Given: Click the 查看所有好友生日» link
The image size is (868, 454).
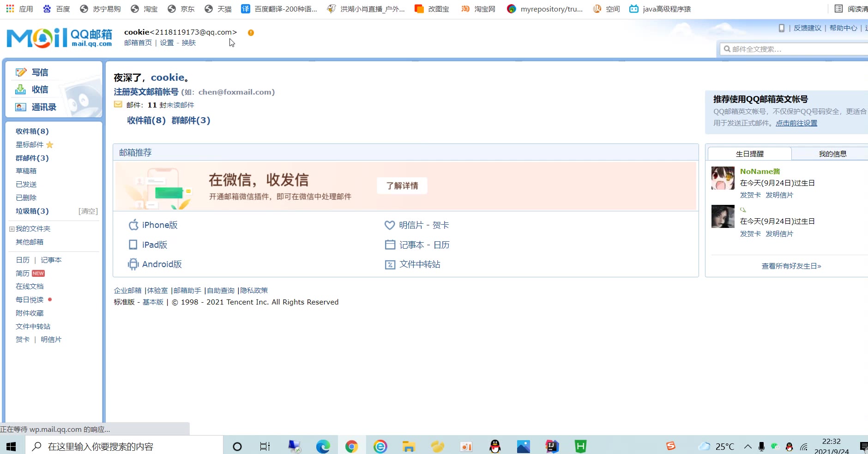Looking at the screenshot, I should click(x=791, y=266).
